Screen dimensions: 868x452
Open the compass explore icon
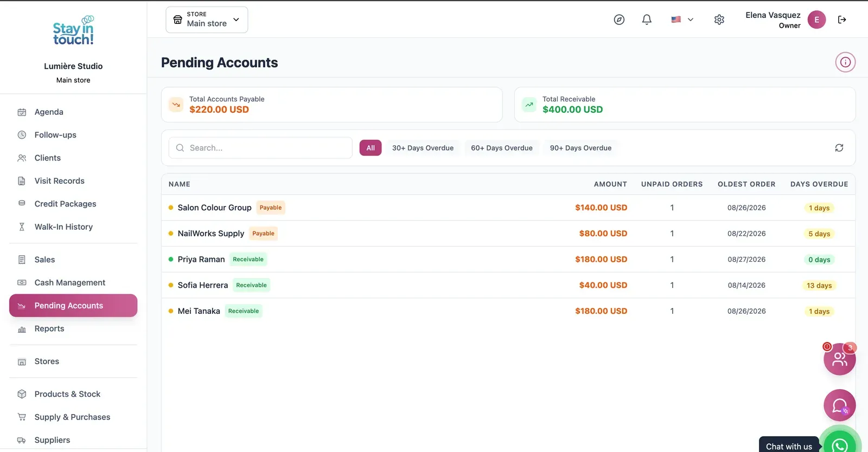619,20
